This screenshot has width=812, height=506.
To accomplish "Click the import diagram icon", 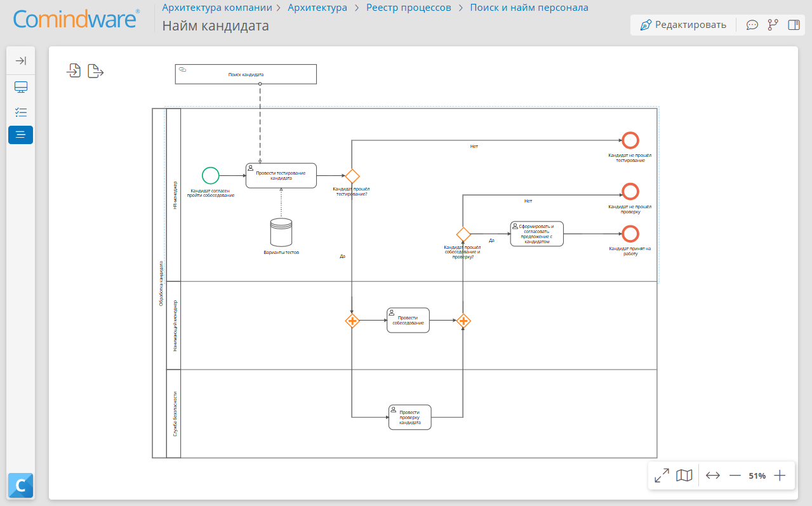I will point(74,70).
